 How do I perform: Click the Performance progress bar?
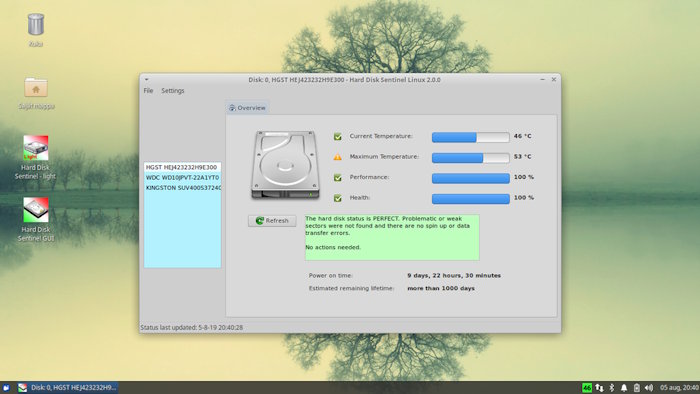[x=471, y=178]
